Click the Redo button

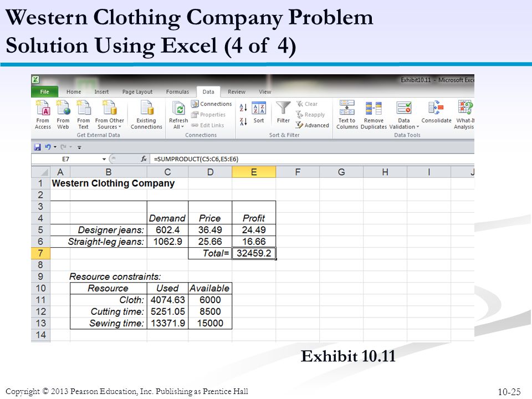pyautogui.click(x=63, y=147)
